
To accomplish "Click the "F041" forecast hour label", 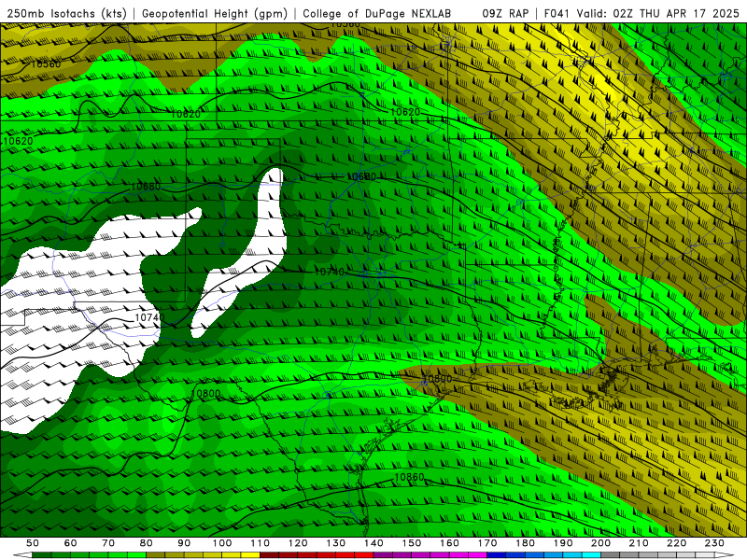I will point(557,13).
